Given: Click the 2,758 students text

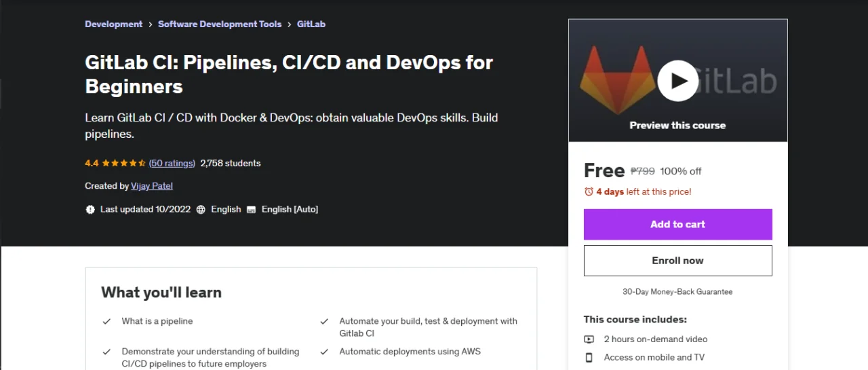Looking at the screenshot, I should 231,163.
